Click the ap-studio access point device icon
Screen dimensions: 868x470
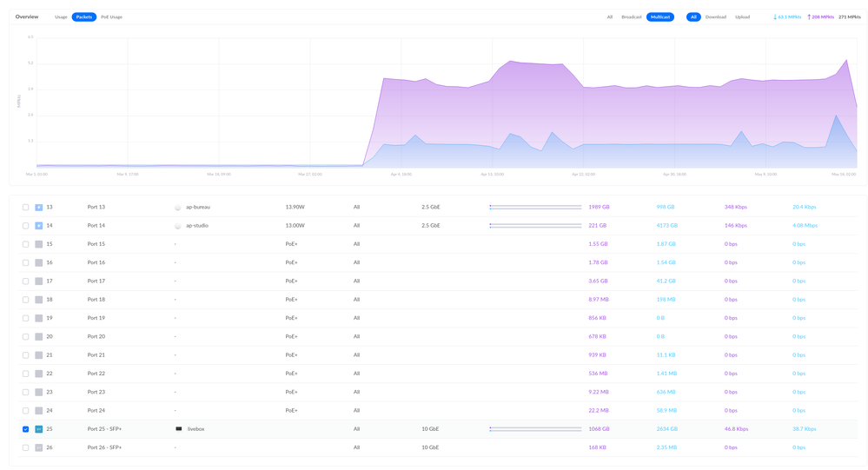coord(178,226)
